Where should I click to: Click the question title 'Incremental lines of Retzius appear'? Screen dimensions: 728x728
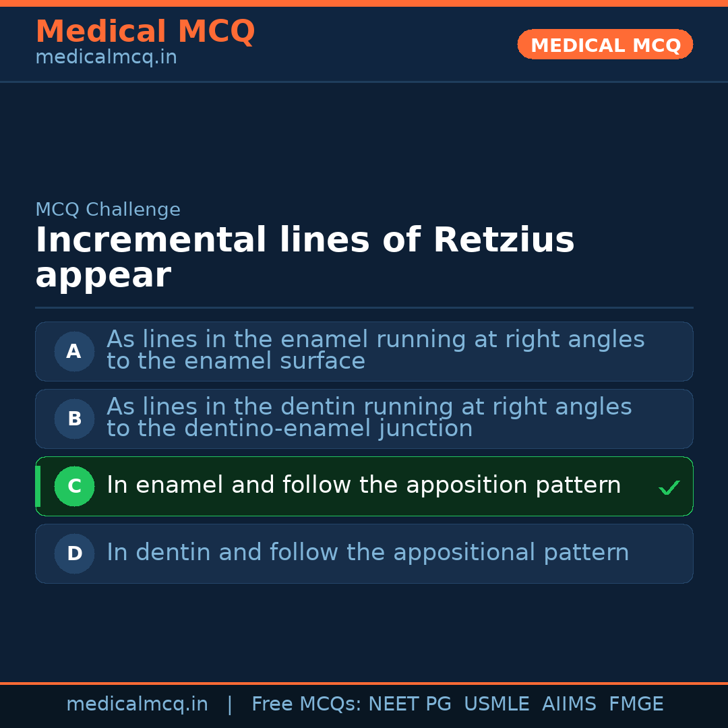[x=304, y=257]
